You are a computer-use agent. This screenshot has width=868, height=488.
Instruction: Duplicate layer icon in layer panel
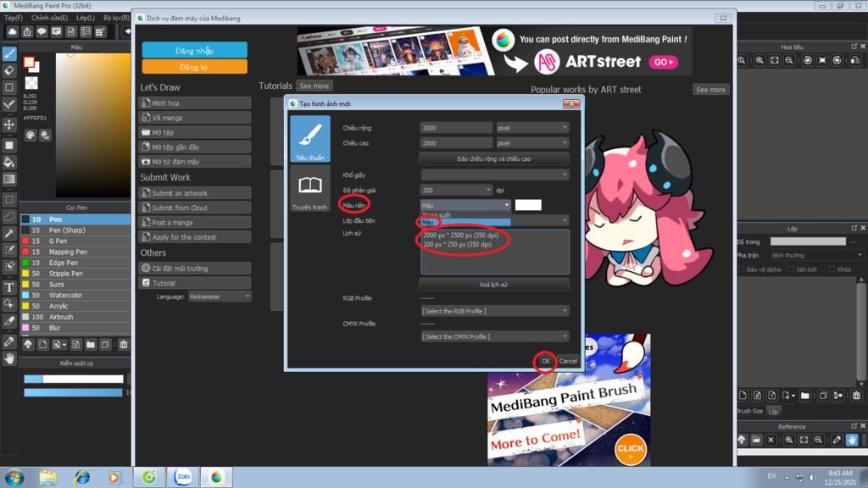point(823,395)
